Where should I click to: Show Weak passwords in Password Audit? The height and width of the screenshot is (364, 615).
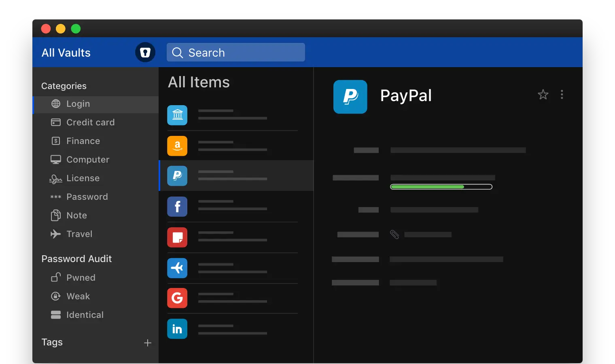click(x=78, y=296)
